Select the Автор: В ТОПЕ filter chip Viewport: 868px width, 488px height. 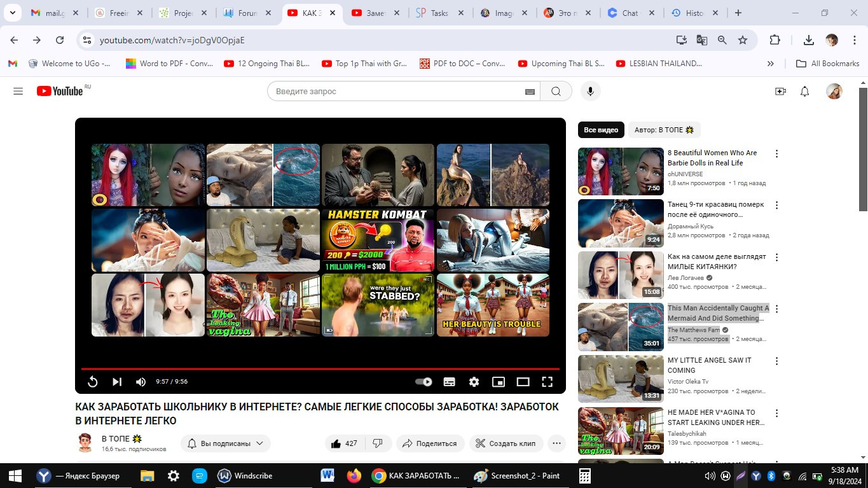click(x=665, y=130)
